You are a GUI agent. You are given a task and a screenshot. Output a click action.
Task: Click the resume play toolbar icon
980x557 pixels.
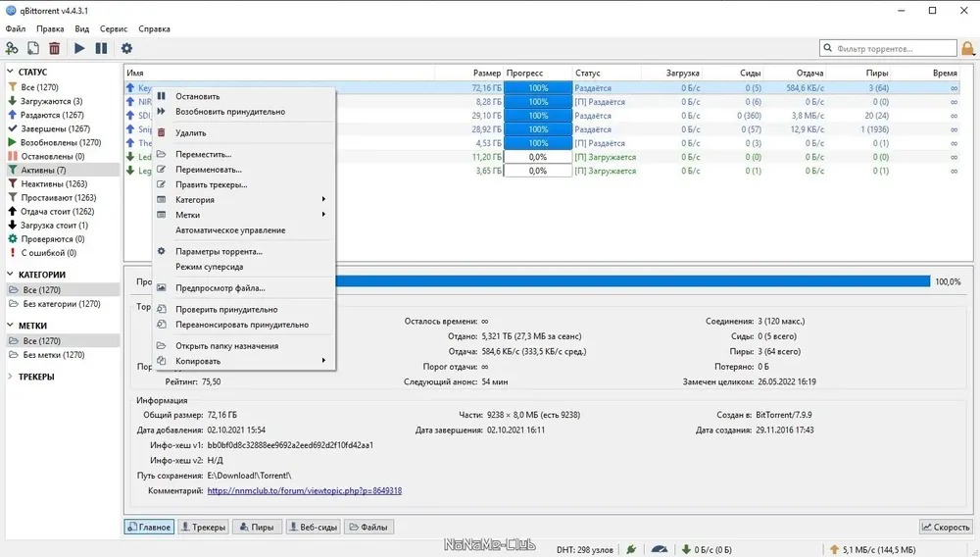click(x=79, y=48)
